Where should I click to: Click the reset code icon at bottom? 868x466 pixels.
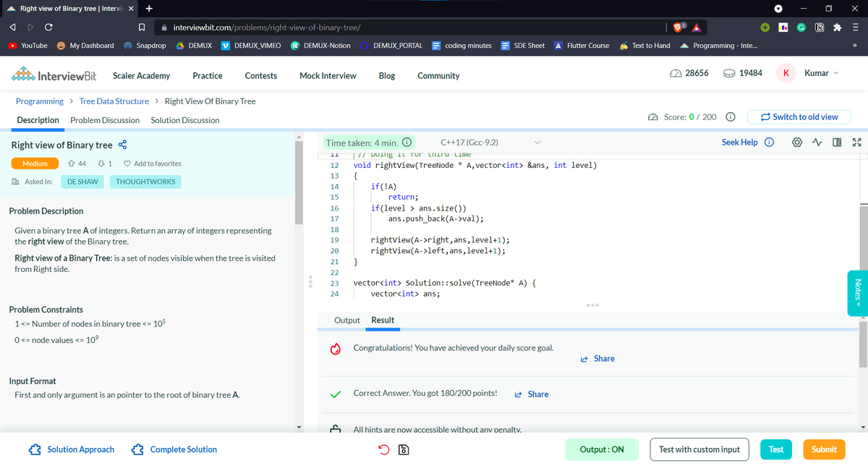[x=385, y=449]
